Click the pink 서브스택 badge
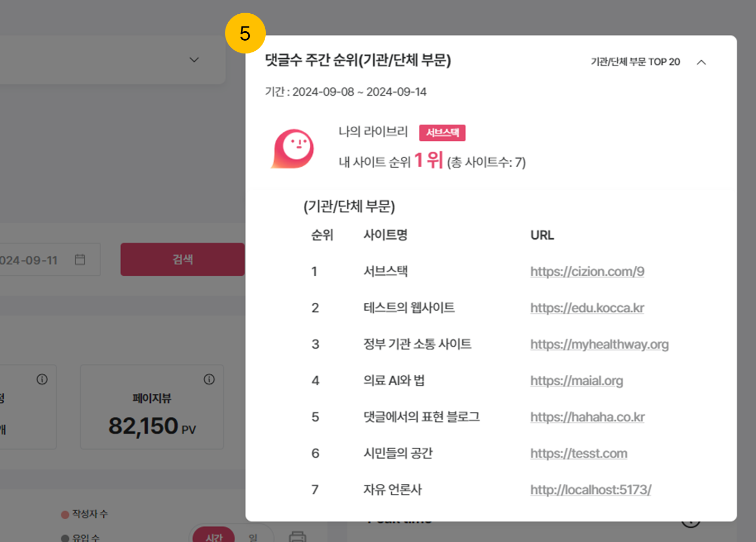 pyautogui.click(x=442, y=132)
